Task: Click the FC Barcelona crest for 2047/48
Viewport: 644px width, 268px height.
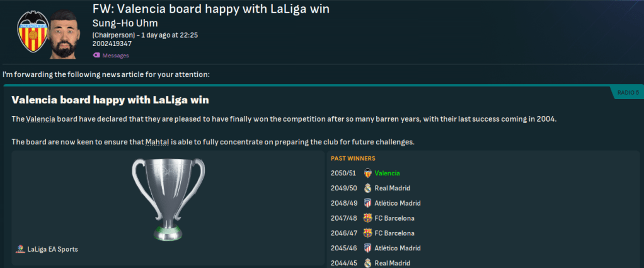Action: tap(367, 218)
